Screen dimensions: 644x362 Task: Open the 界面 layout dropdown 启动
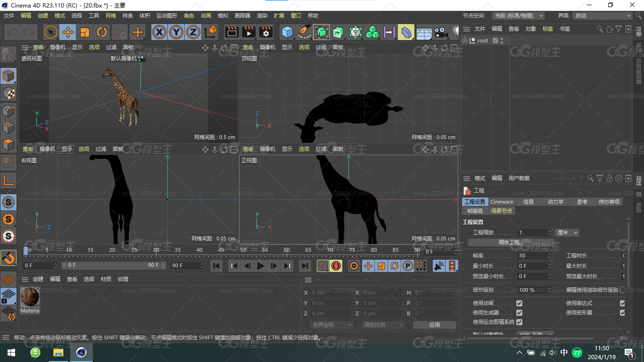point(603,16)
